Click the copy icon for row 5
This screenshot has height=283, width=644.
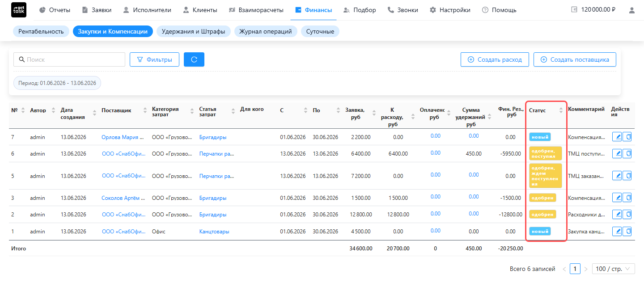click(627, 176)
